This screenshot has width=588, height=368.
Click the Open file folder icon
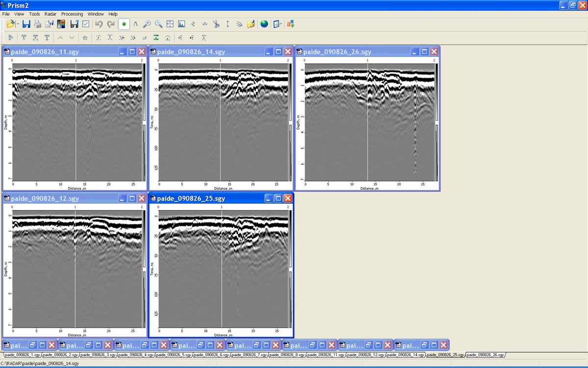point(10,24)
